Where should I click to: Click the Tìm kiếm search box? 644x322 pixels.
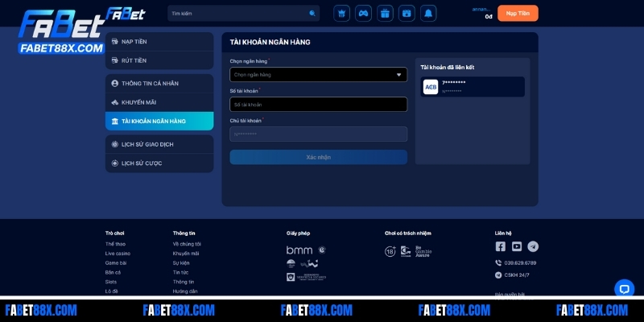(243, 14)
